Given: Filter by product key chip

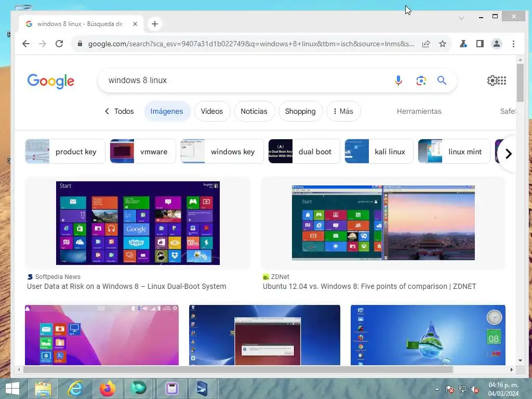Looking at the screenshot, I should tap(65, 151).
